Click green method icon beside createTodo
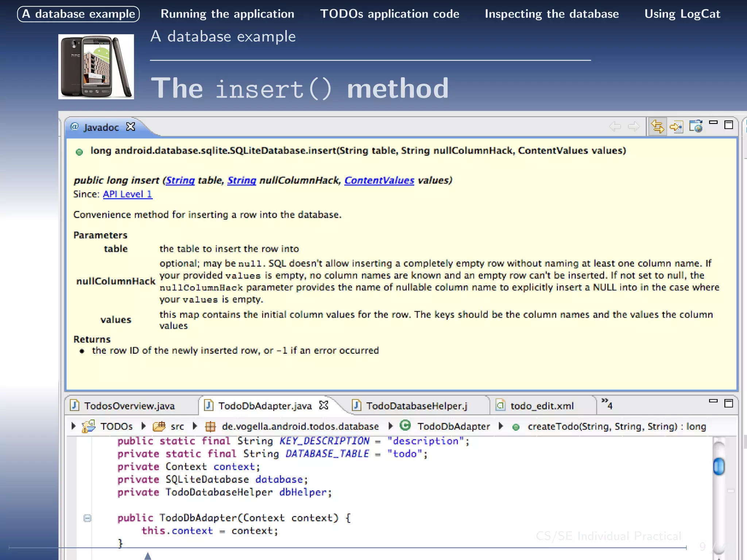The width and height of the screenshot is (747, 560). point(516,427)
